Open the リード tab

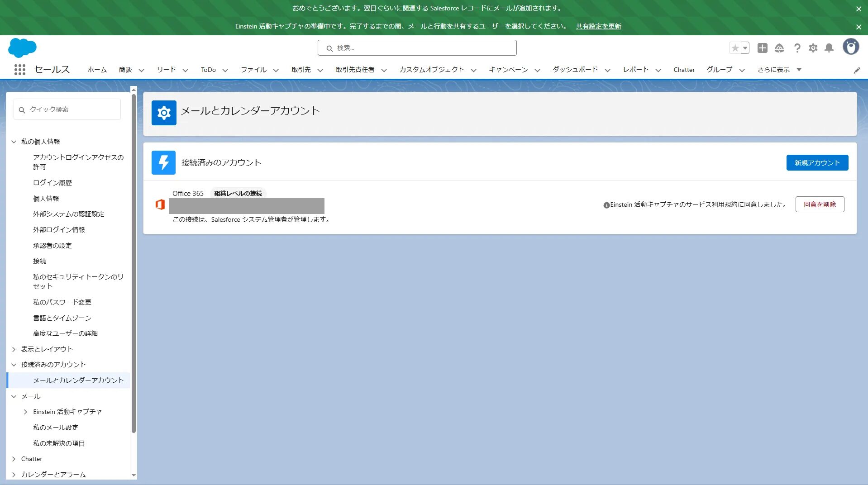(166, 70)
